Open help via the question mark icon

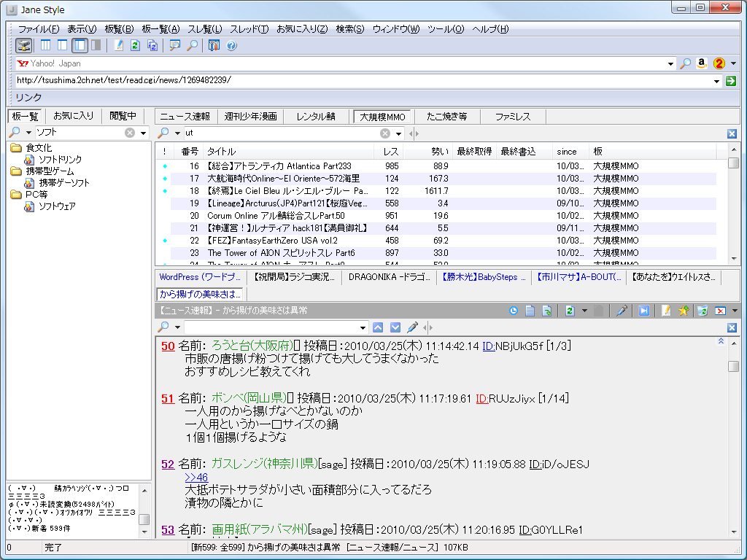(x=231, y=45)
